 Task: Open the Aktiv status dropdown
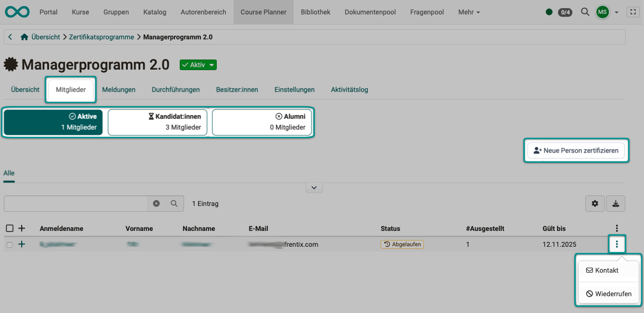coord(198,64)
